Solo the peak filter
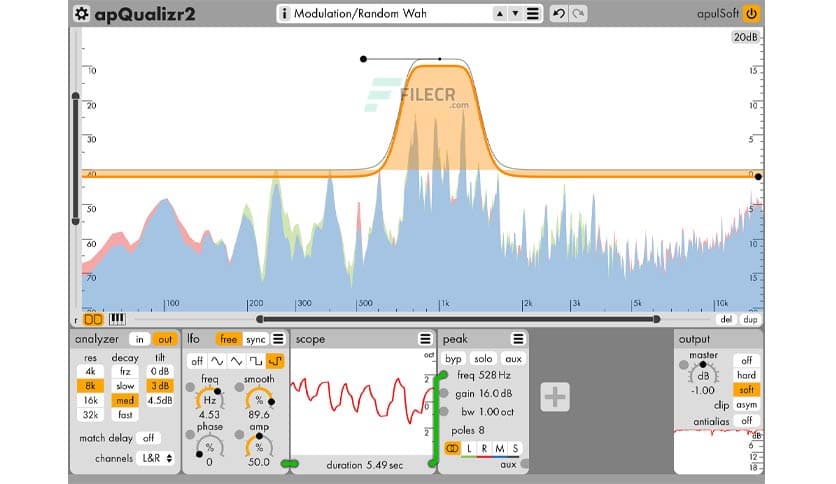This screenshot has height=484, width=836. click(483, 359)
